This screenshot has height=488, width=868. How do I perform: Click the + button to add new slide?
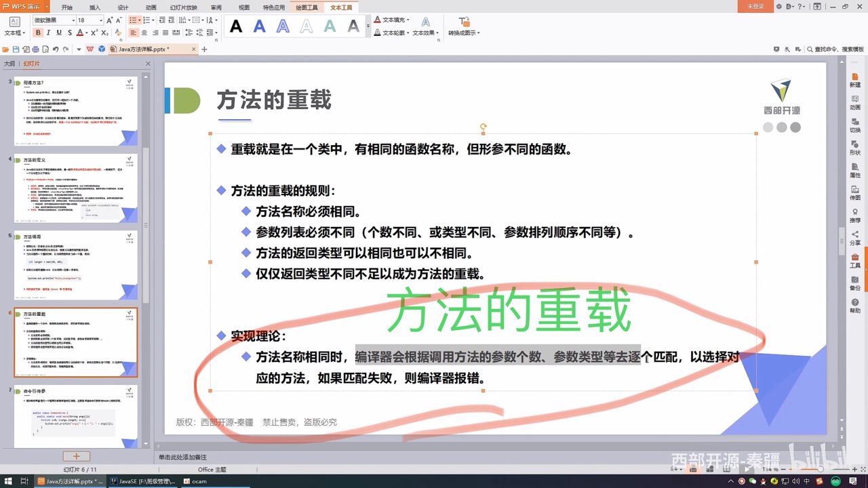[77, 456]
